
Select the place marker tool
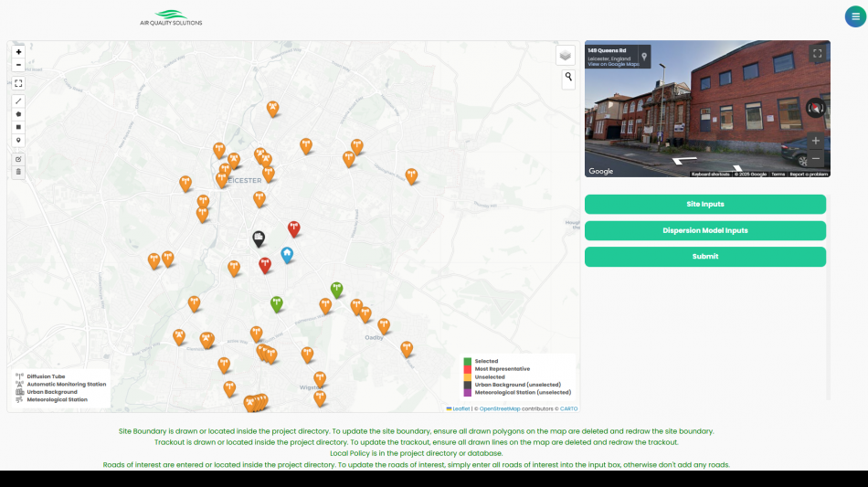[18, 140]
